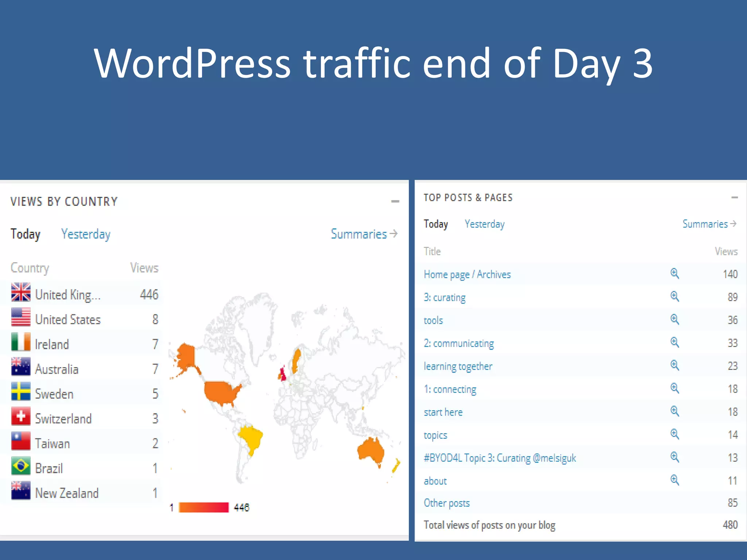The image size is (747, 560).
Task: Click the Switzerland flag icon
Action: coord(21,416)
